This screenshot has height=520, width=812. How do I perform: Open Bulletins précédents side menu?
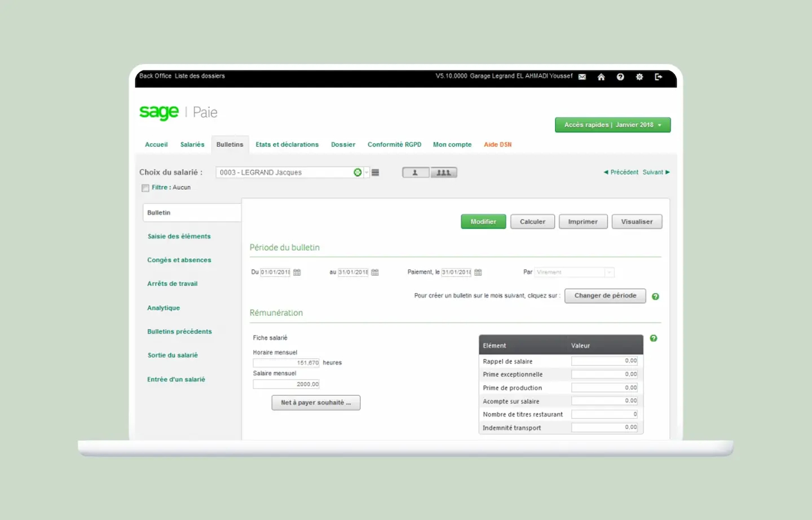[x=180, y=332]
